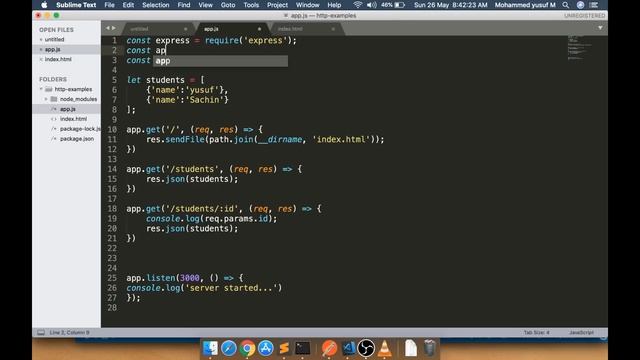Screen dimensions: 640x360
Task: Open the Help menu
Action: tap(334, 5)
